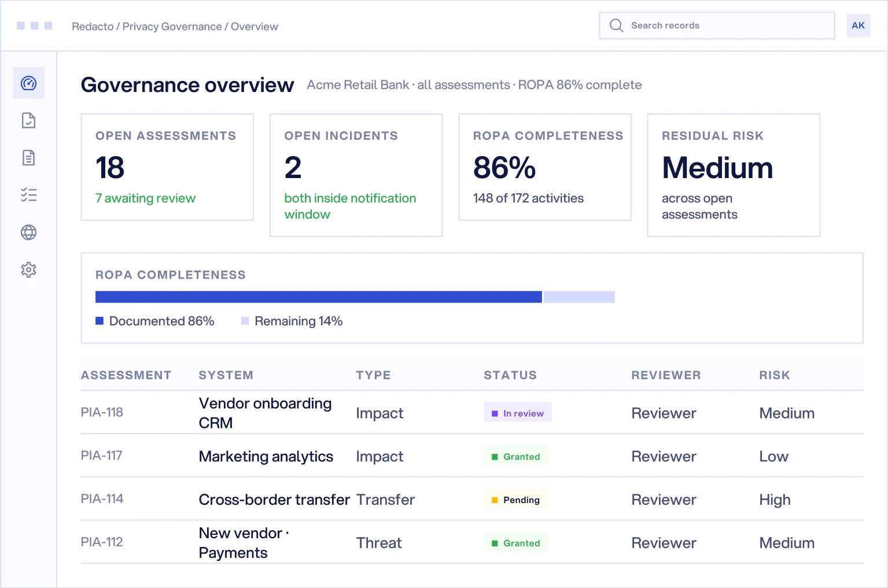Screen dimensions: 888x588
Task: Open assessment PIA-112
Action: pos(102,542)
